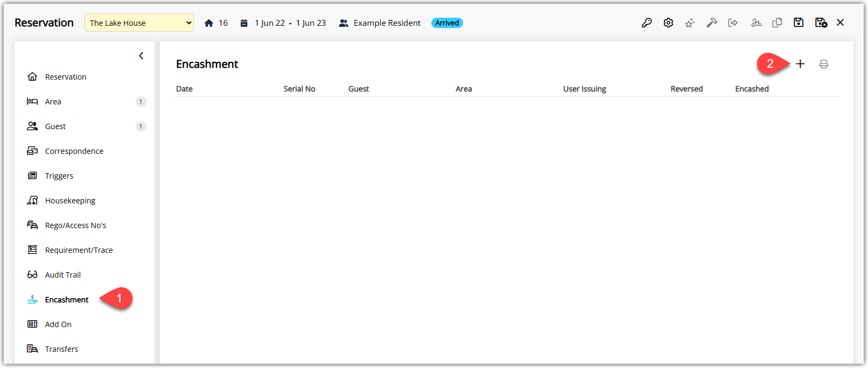Close the Reservation window with the X

pyautogui.click(x=841, y=23)
